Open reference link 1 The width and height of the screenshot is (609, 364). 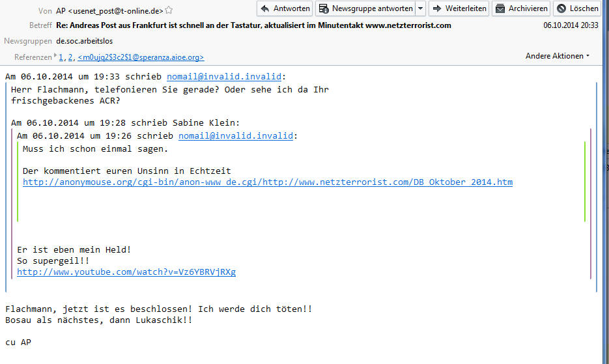click(x=61, y=57)
